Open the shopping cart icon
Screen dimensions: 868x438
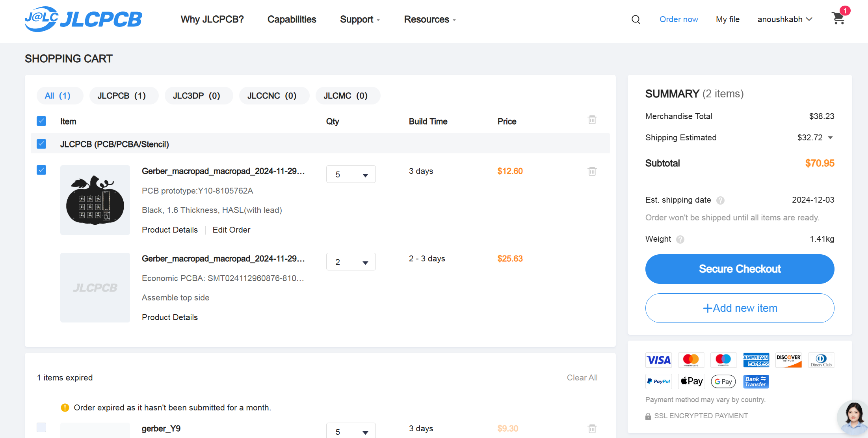(838, 18)
